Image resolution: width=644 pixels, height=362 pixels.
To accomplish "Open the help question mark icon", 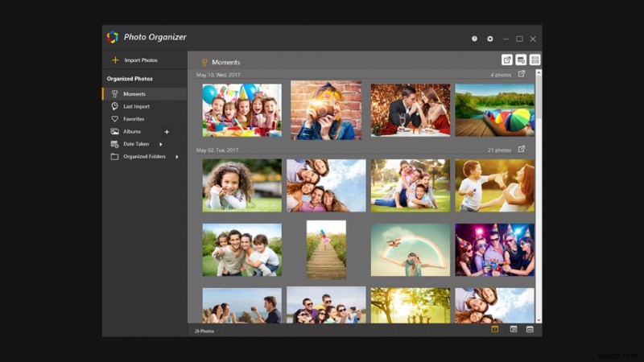I will [474, 39].
